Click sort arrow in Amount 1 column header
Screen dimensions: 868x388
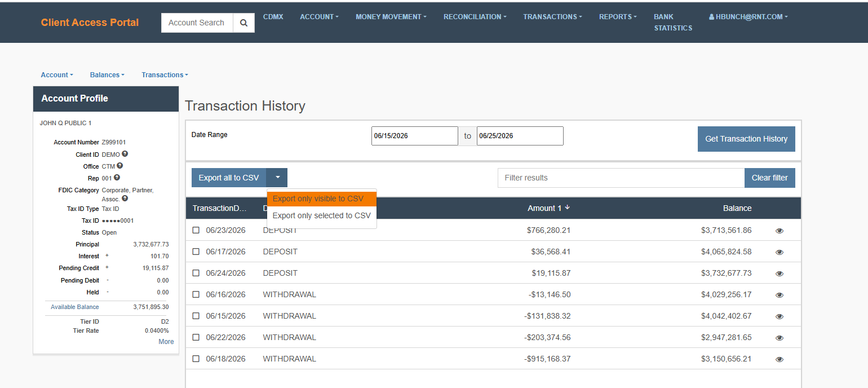[568, 208]
